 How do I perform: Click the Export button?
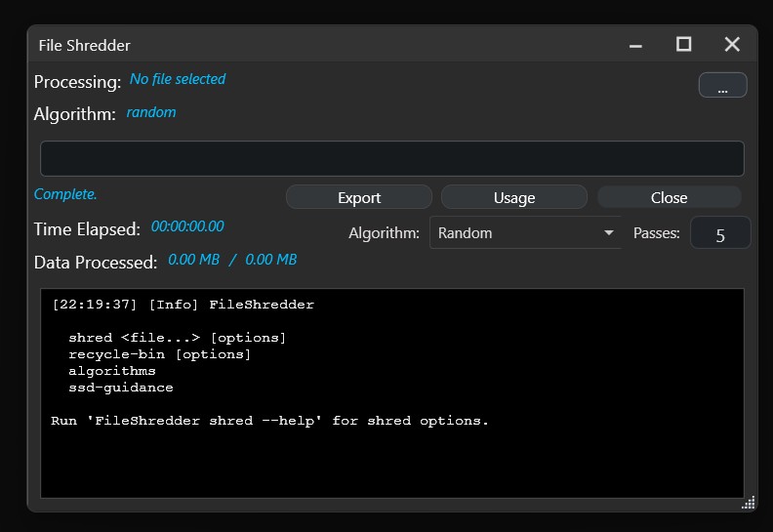pos(359,197)
